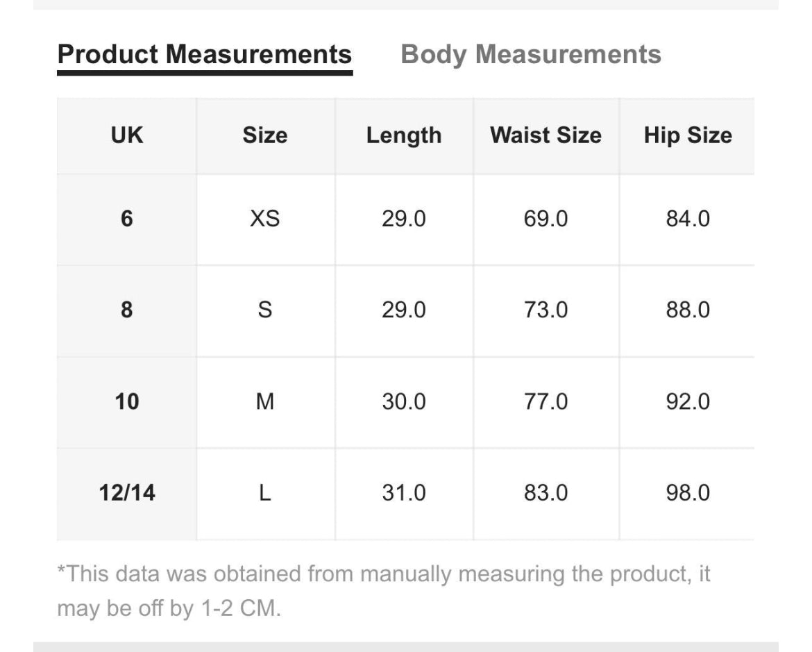Click the UK column header

point(127,135)
